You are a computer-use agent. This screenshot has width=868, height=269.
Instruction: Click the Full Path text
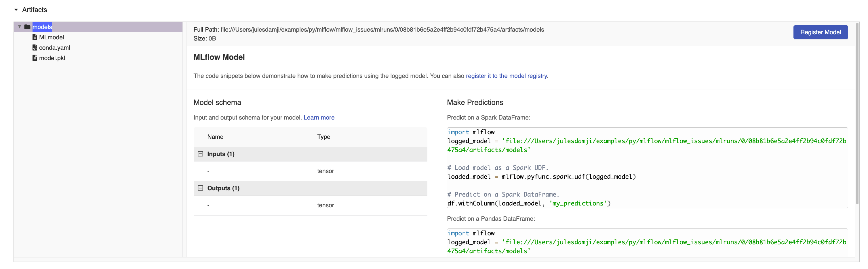tap(369, 30)
